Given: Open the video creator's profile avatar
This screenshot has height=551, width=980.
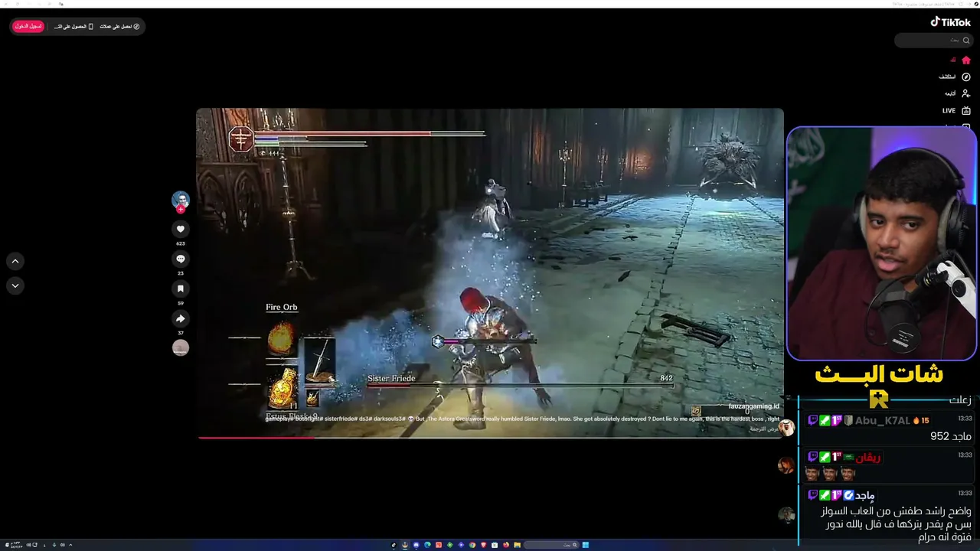Looking at the screenshot, I should point(181,200).
